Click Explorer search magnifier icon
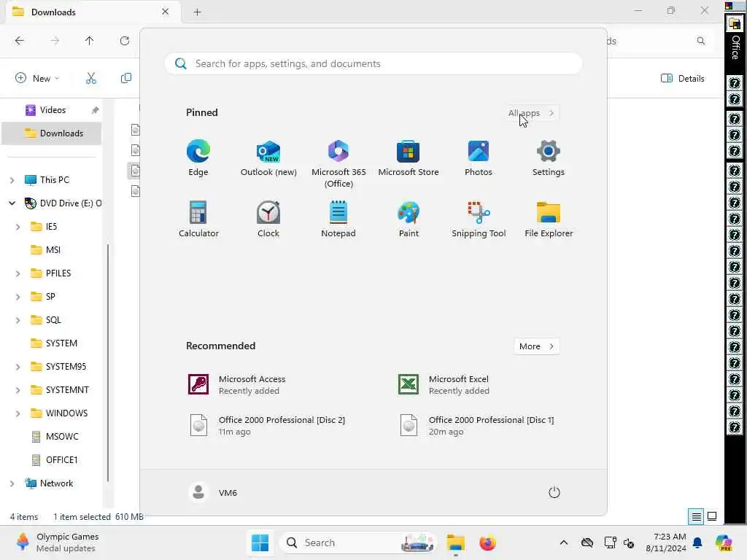 pos(701,41)
